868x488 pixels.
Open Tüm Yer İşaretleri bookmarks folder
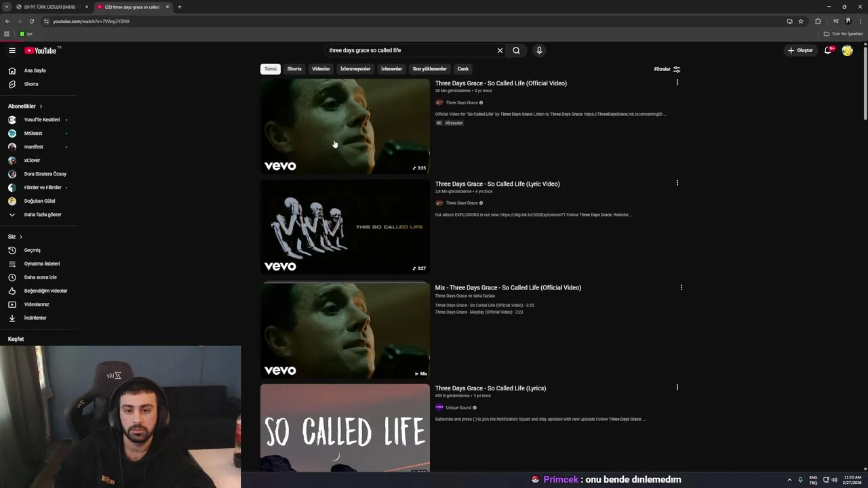click(843, 34)
